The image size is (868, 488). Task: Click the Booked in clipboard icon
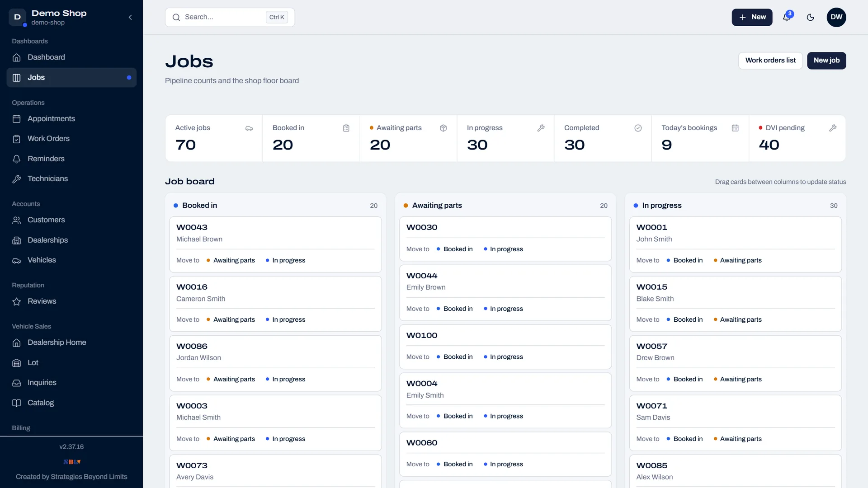tap(346, 128)
